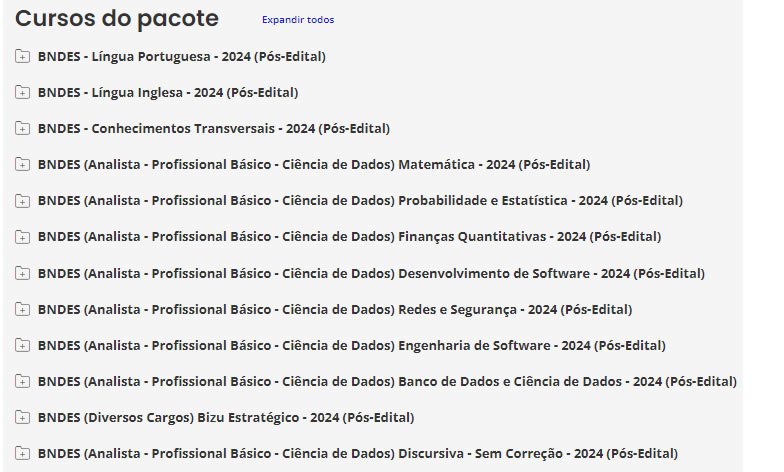The image size is (784, 472).
Task: Click folder icon beside Probabilidade e Estatística
Action: (x=23, y=200)
